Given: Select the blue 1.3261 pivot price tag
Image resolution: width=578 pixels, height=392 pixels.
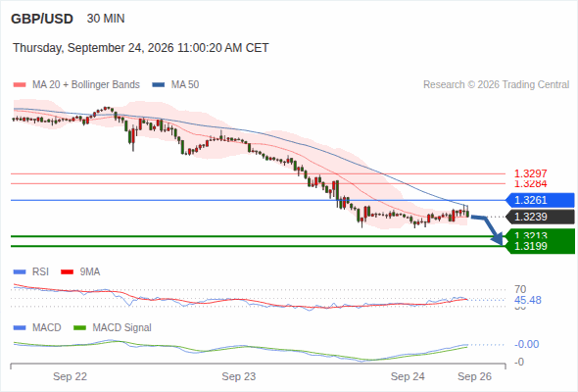Looking at the screenshot, I should click(540, 200).
